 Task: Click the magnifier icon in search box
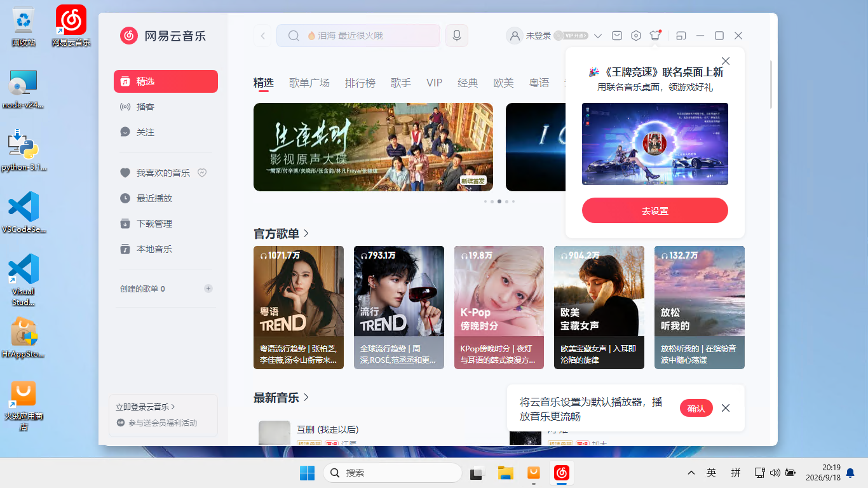[294, 36]
